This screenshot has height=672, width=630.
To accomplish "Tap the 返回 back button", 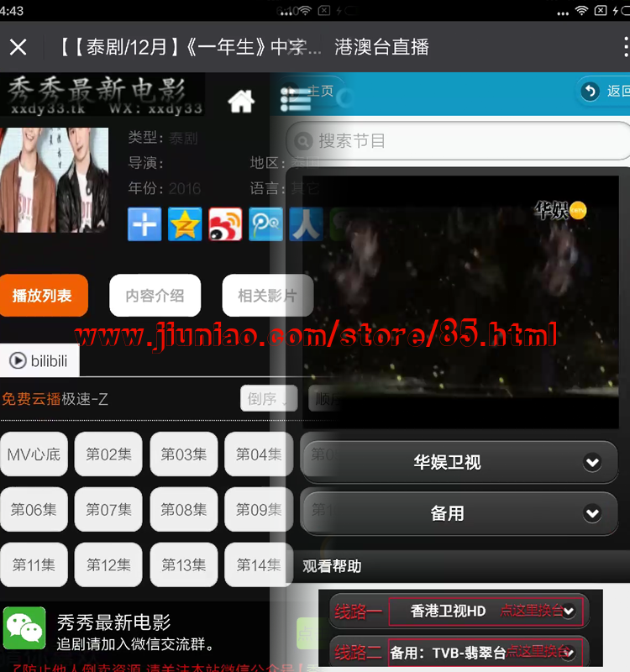I will click(x=605, y=92).
